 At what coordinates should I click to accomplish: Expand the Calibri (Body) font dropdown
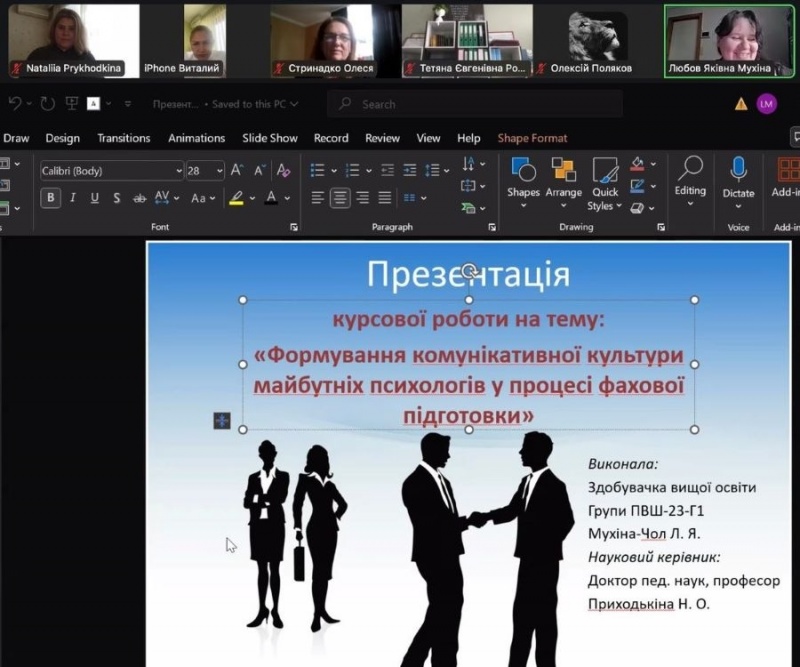coord(179,171)
